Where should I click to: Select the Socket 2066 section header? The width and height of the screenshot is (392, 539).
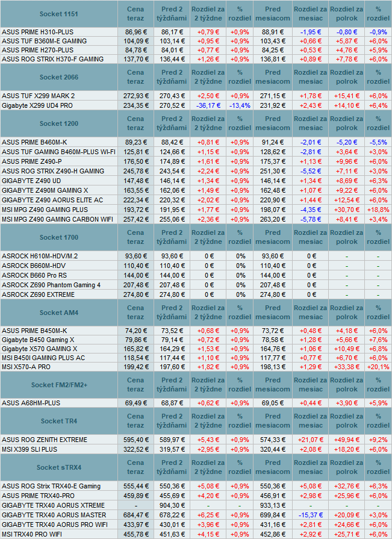pos(59,77)
